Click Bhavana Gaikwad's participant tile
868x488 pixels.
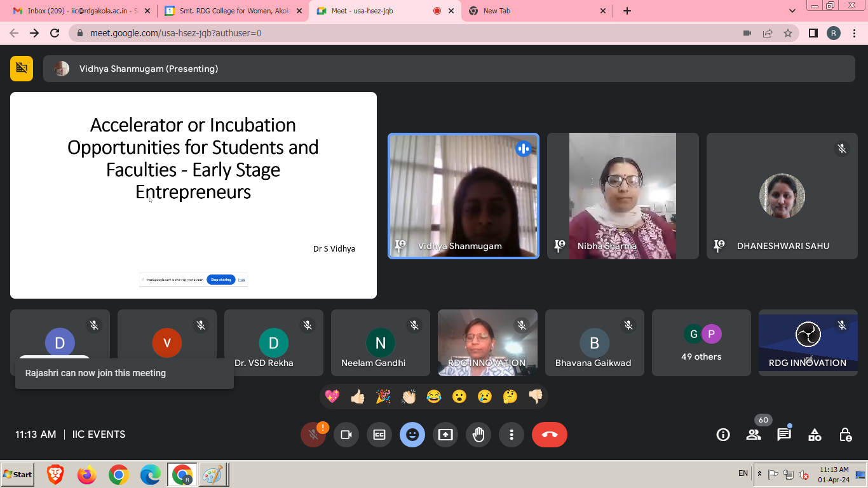click(595, 342)
